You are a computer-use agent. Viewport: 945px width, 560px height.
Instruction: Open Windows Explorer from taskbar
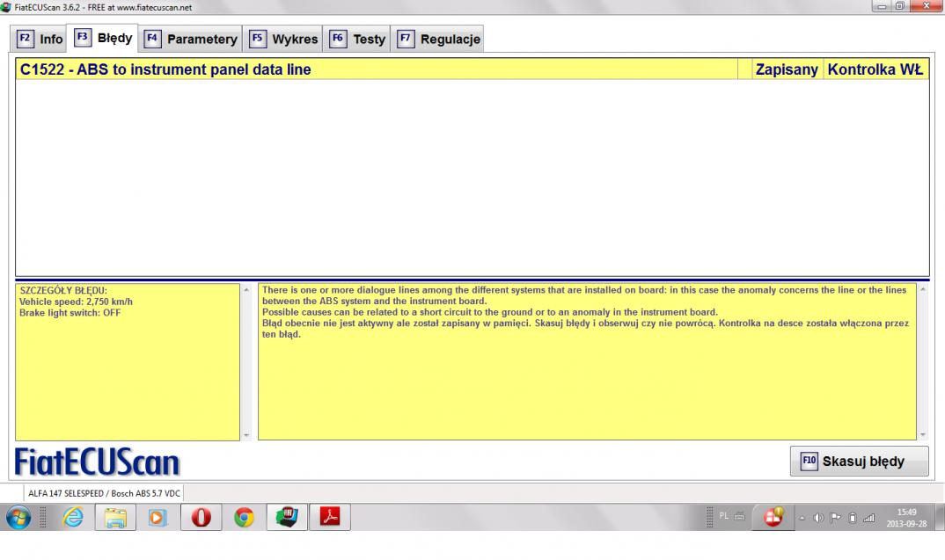point(115,517)
